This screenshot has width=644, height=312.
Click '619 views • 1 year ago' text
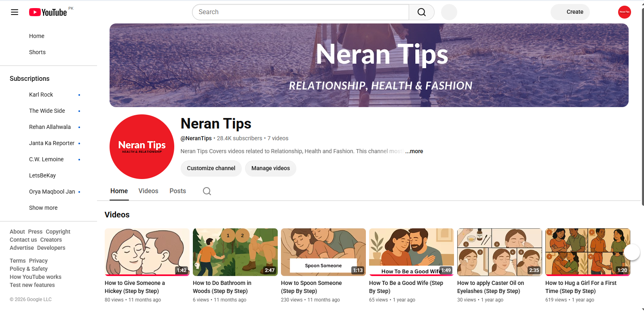pyautogui.click(x=570, y=300)
